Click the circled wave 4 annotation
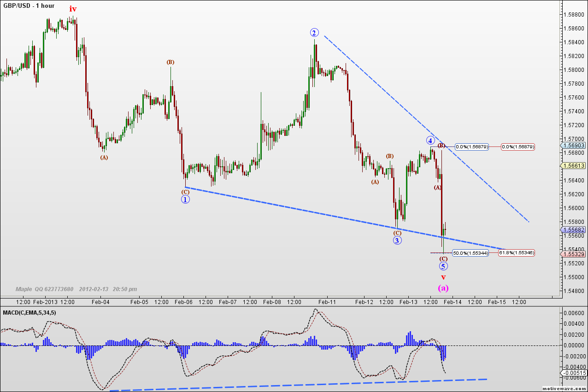Viewport: 588px width, 392px height. (430, 140)
